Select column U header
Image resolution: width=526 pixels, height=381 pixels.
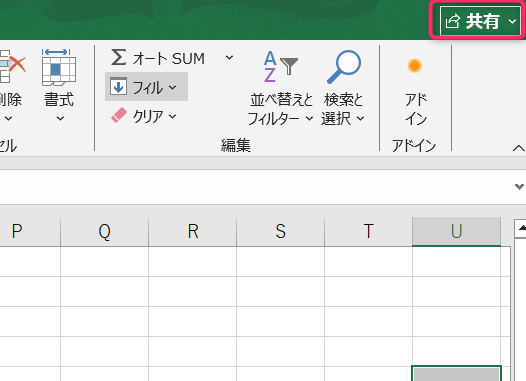[456, 231]
